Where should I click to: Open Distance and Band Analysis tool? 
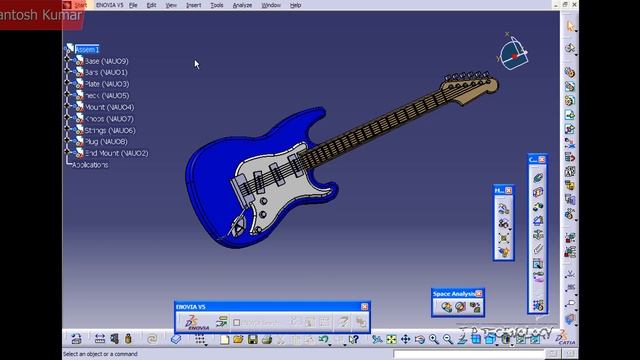point(475,307)
